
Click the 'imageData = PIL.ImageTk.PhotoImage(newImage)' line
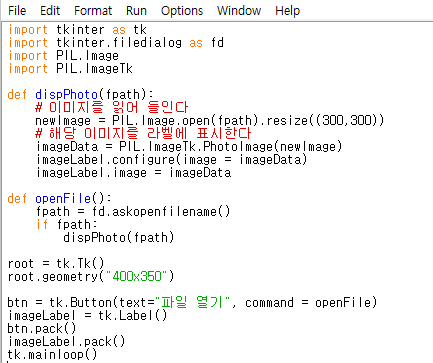coord(189,147)
